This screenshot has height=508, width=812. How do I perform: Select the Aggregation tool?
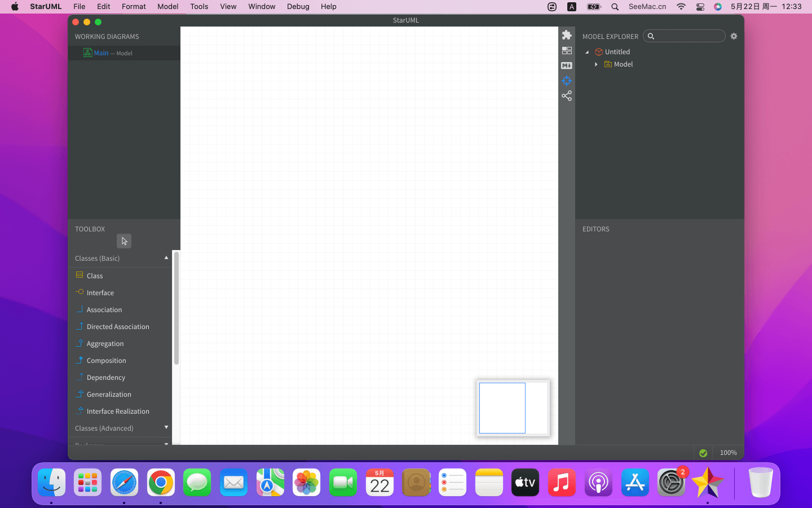point(120,343)
